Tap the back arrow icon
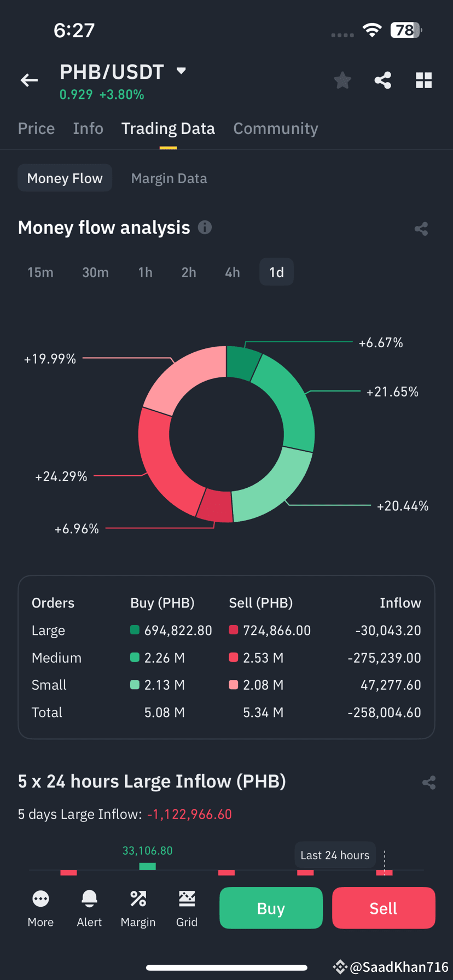Viewport: 453px width, 980px height. point(29,80)
